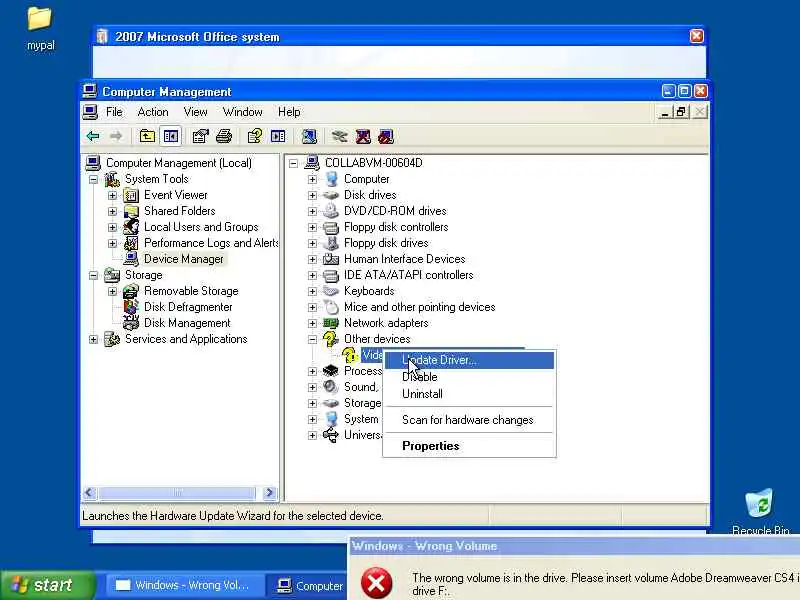Click right arrow of tree pane scrollbar
Image resolution: width=800 pixels, height=600 pixels.
click(269, 493)
